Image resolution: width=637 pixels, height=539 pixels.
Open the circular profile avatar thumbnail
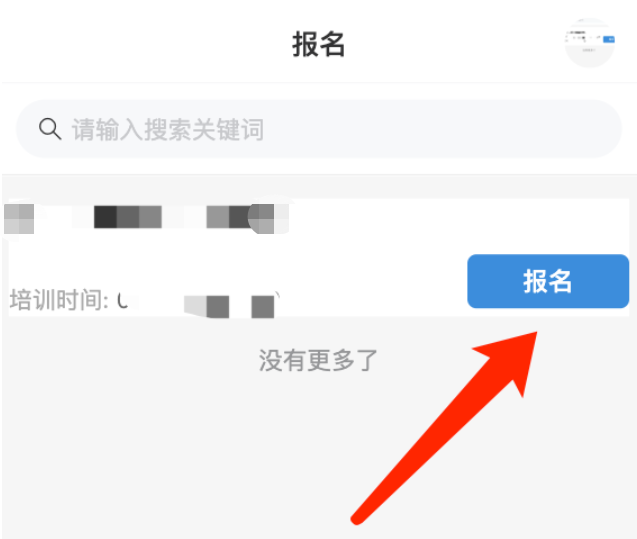coord(589,43)
